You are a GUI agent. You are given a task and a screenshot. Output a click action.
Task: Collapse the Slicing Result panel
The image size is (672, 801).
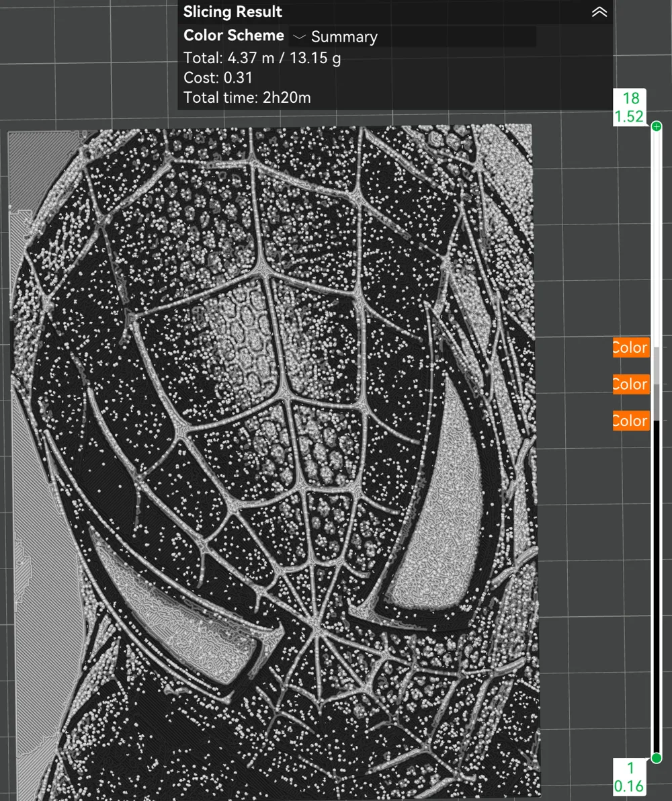click(599, 11)
